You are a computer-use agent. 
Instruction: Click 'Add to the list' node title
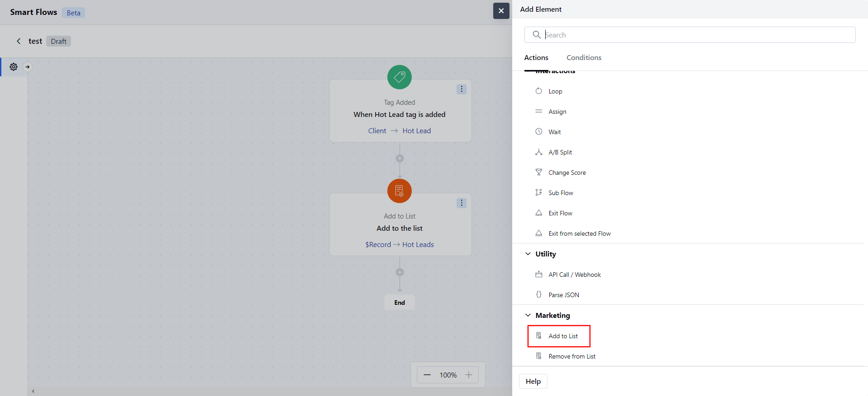click(400, 228)
